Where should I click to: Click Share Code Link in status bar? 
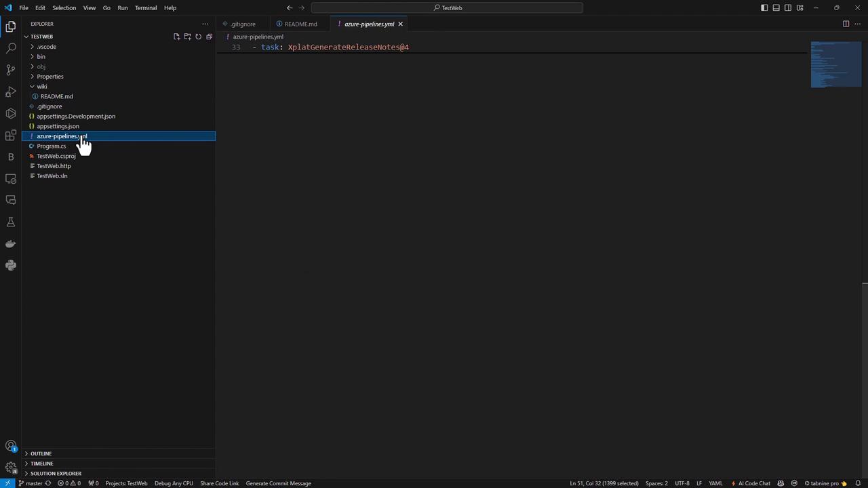(x=219, y=483)
